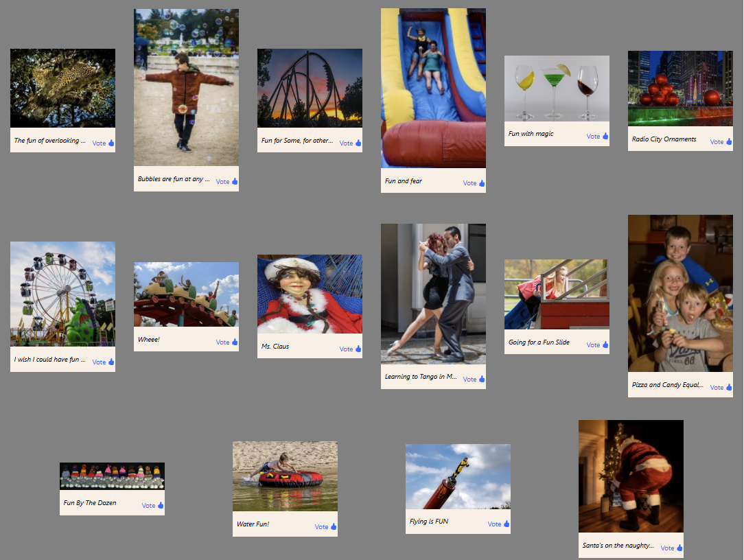Vote for Learning to Tango photo
The image size is (744, 560).
click(474, 380)
